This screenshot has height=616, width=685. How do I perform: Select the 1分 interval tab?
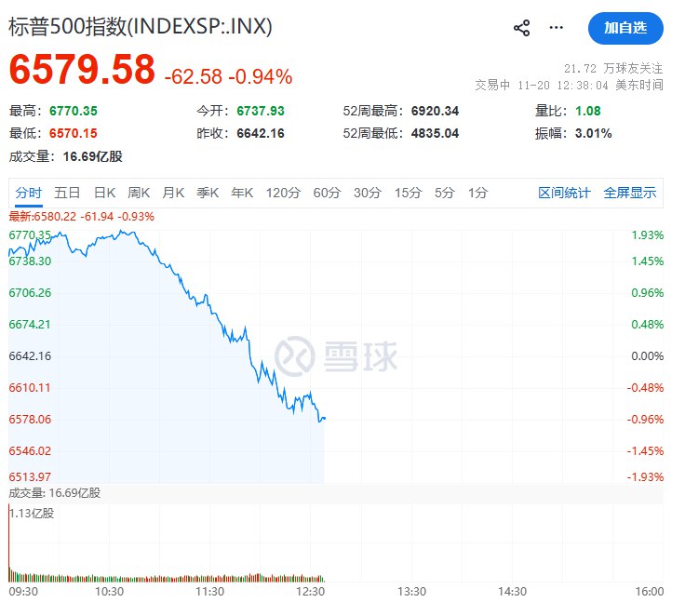pyautogui.click(x=478, y=193)
